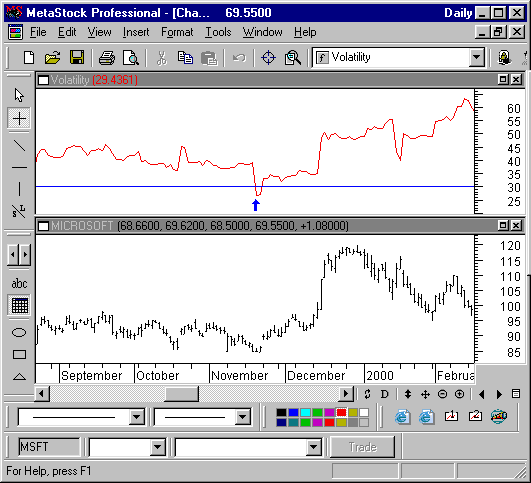Screen dimensions: 531x483
Task: Click the chart icon labeled 2
Action: 475,417
